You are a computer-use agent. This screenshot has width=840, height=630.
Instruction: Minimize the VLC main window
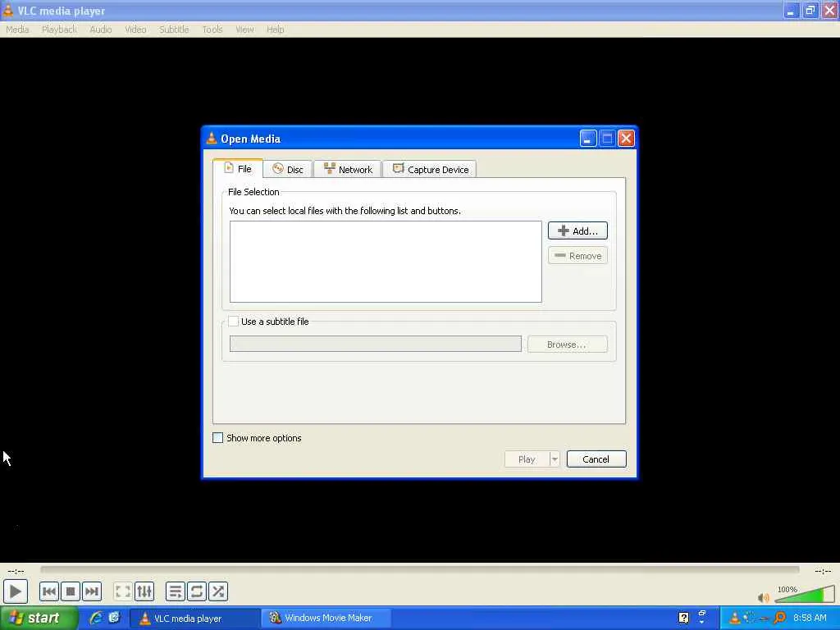(791, 10)
